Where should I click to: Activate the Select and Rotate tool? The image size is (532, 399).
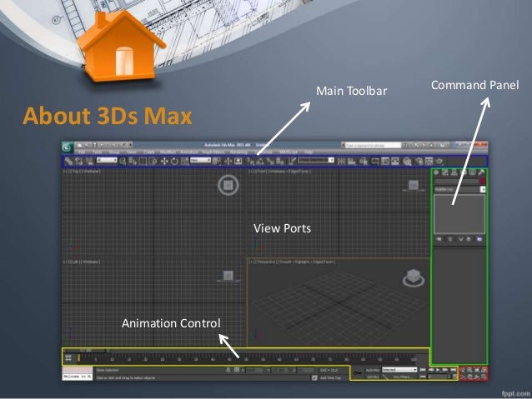pyautogui.click(x=174, y=161)
